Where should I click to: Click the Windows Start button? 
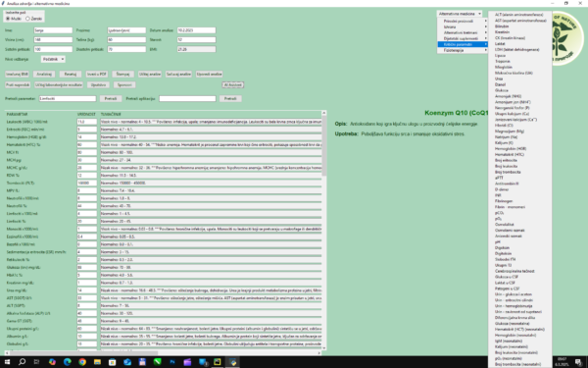(7, 362)
